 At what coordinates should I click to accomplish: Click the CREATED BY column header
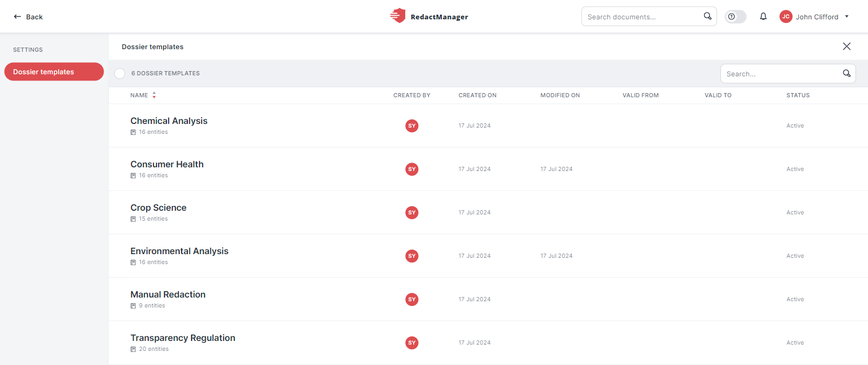point(411,95)
